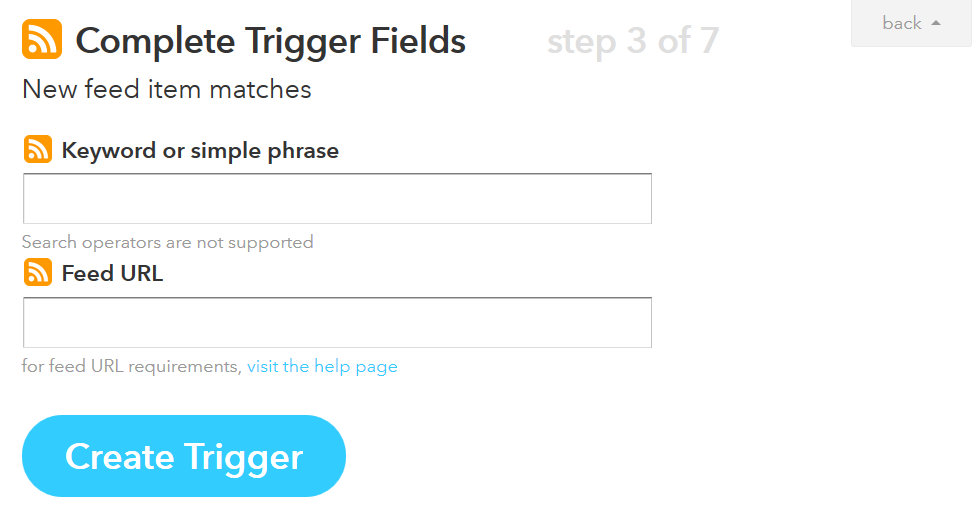The height and width of the screenshot is (515, 975).
Task: Place cursor in the second trigger input box
Action: pos(337,322)
